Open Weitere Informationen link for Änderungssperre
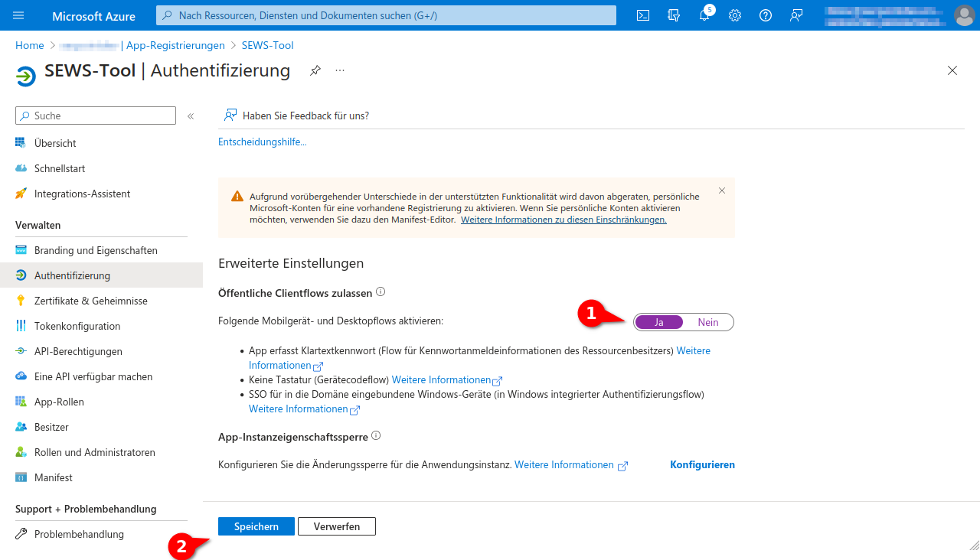980x560 pixels. (570, 464)
